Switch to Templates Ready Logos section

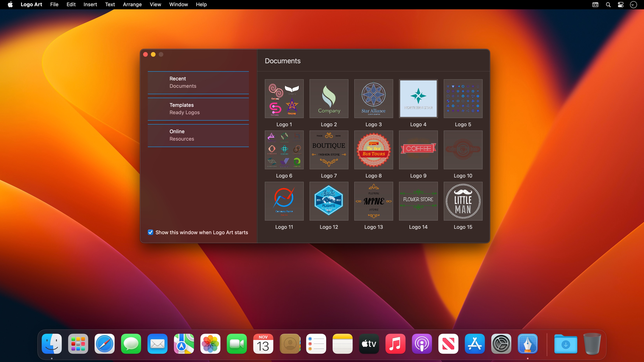coord(198,109)
